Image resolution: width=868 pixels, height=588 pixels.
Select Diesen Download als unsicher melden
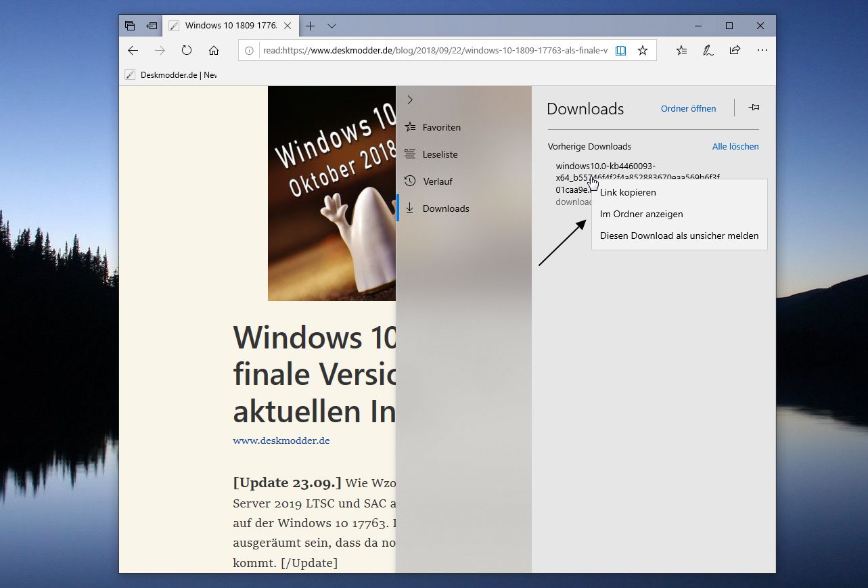pyautogui.click(x=679, y=236)
